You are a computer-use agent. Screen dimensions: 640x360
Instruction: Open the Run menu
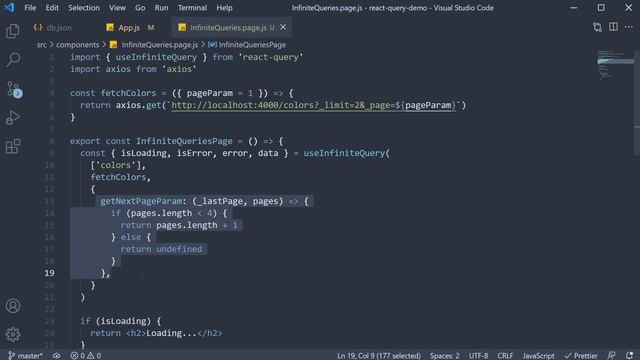click(x=161, y=8)
